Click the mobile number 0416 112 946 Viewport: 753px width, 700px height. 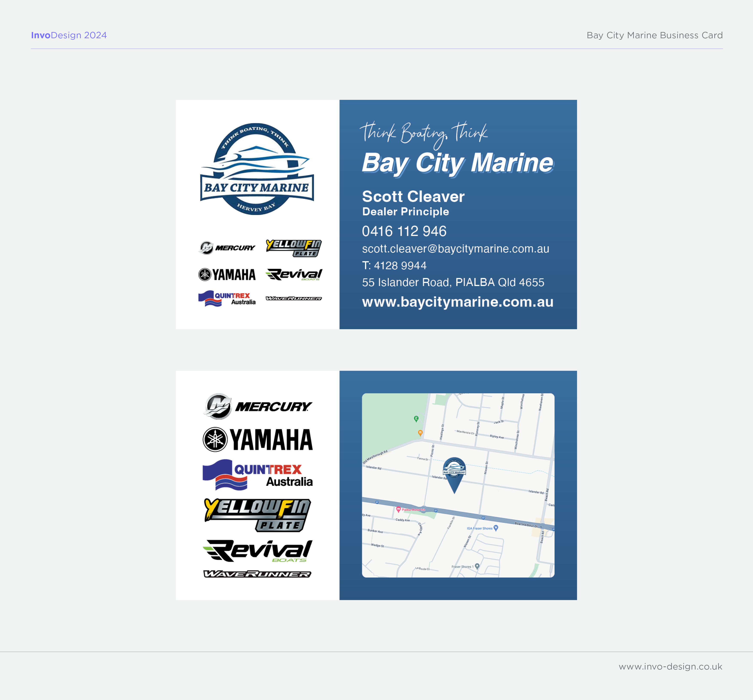(x=404, y=231)
